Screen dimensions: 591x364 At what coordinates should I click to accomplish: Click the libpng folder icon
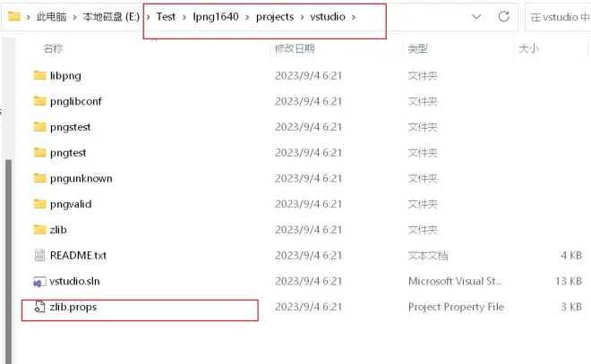click(39, 75)
